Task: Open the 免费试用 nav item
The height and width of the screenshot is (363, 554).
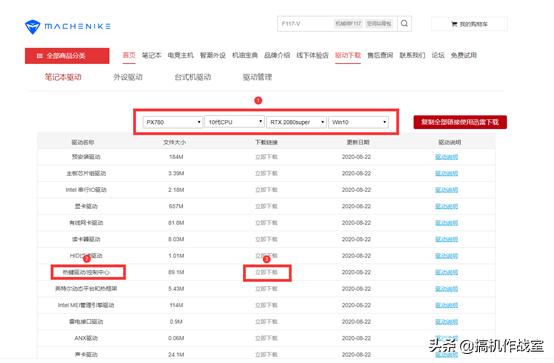Action: point(464,55)
